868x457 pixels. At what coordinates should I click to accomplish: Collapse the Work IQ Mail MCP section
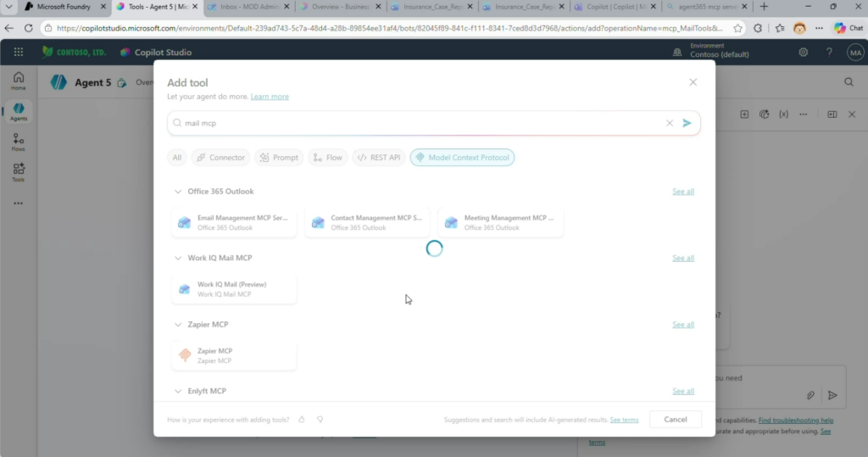177,258
